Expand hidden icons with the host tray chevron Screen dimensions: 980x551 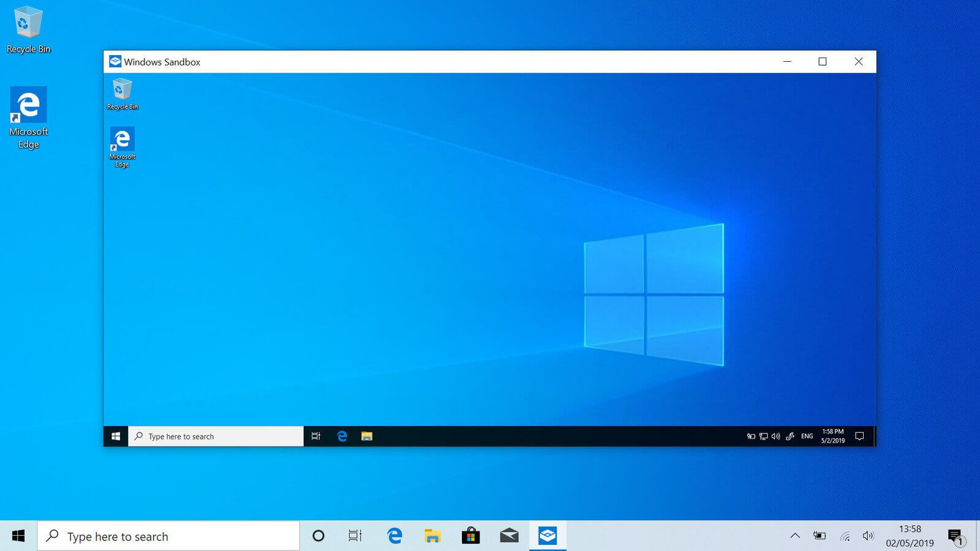coord(794,536)
